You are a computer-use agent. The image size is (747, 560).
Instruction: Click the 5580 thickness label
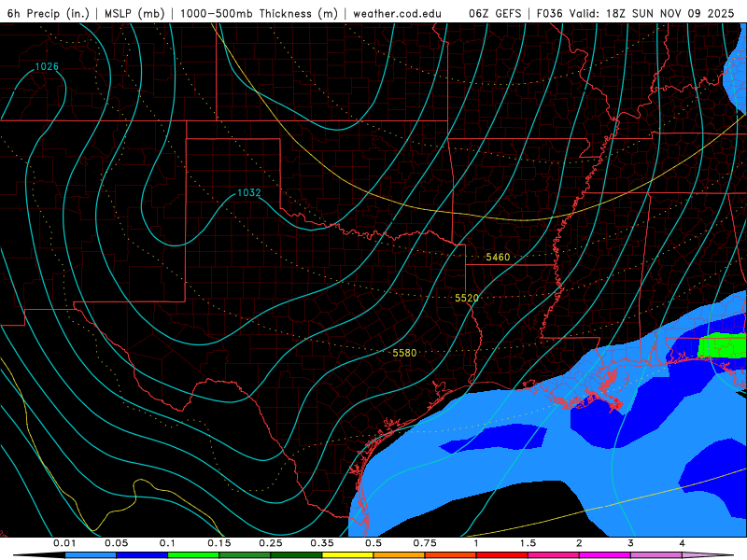coord(404,353)
